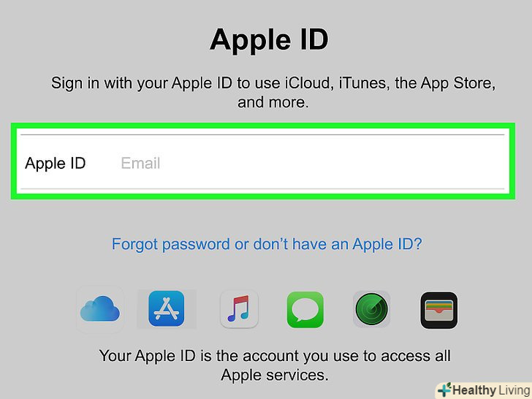Click the "Apple services." closing text line
The width and height of the screenshot is (532, 399).
click(x=275, y=376)
